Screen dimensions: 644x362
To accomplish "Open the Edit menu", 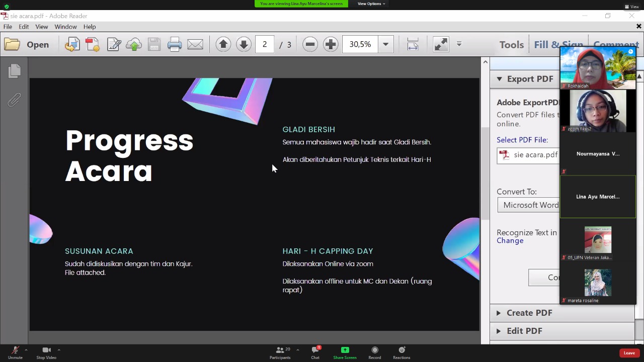I will (x=24, y=27).
